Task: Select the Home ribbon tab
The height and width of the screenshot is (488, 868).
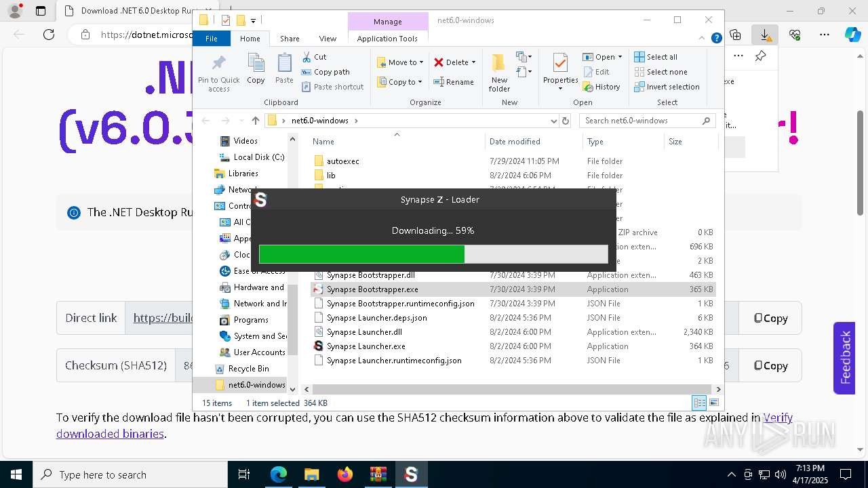Action: tap(250, 39)
